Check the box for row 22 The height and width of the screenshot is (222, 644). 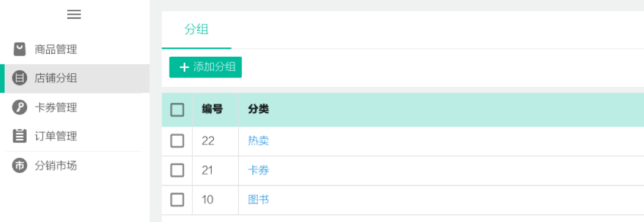pyautogui.click(x=177, y=141)
